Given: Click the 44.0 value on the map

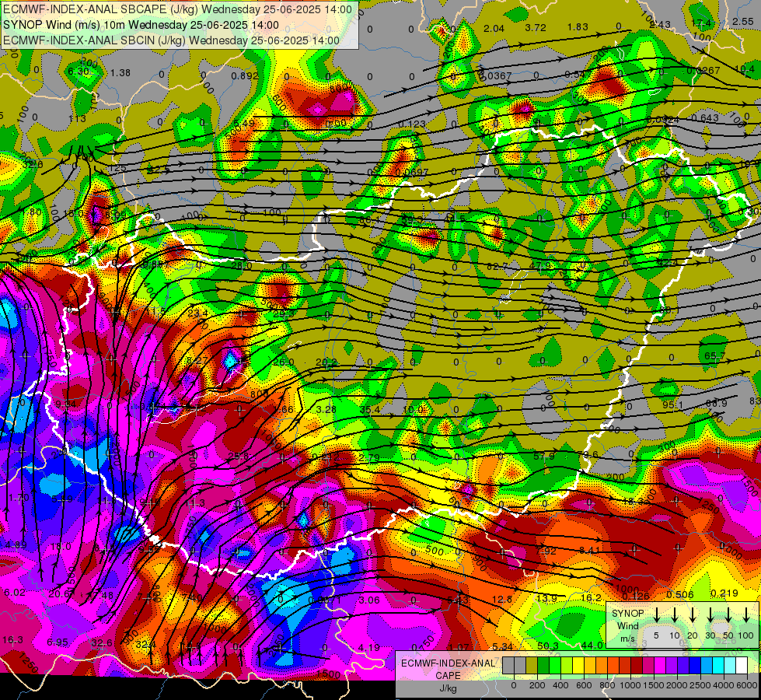Looking at the screenshot, I should 592,645.
